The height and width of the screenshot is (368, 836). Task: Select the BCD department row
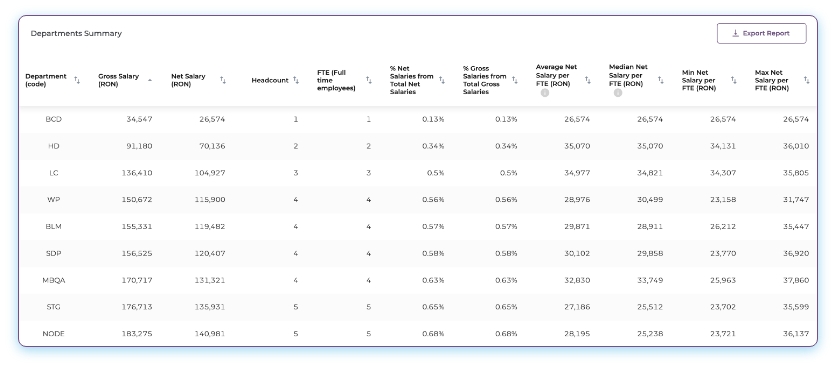pos(418,119)
